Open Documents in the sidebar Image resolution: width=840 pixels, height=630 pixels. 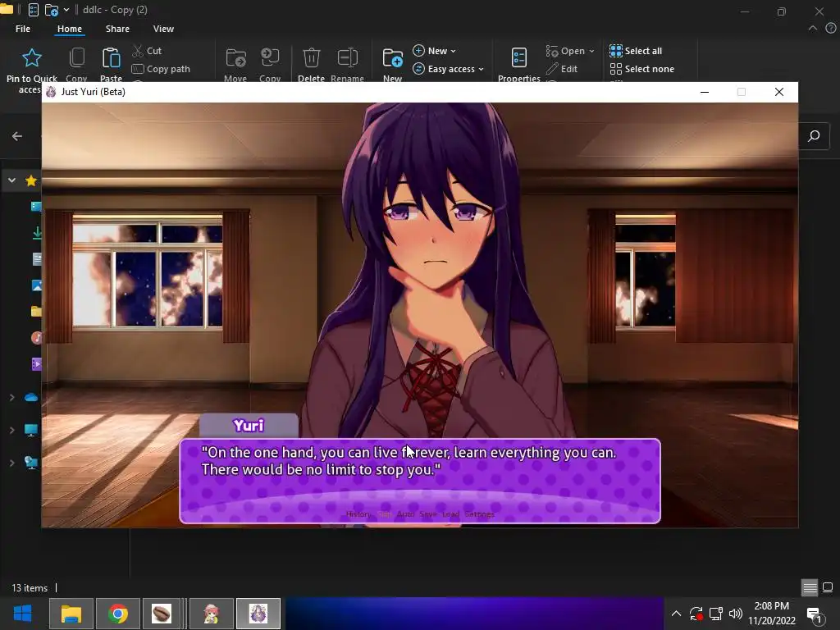click(36, 259)
